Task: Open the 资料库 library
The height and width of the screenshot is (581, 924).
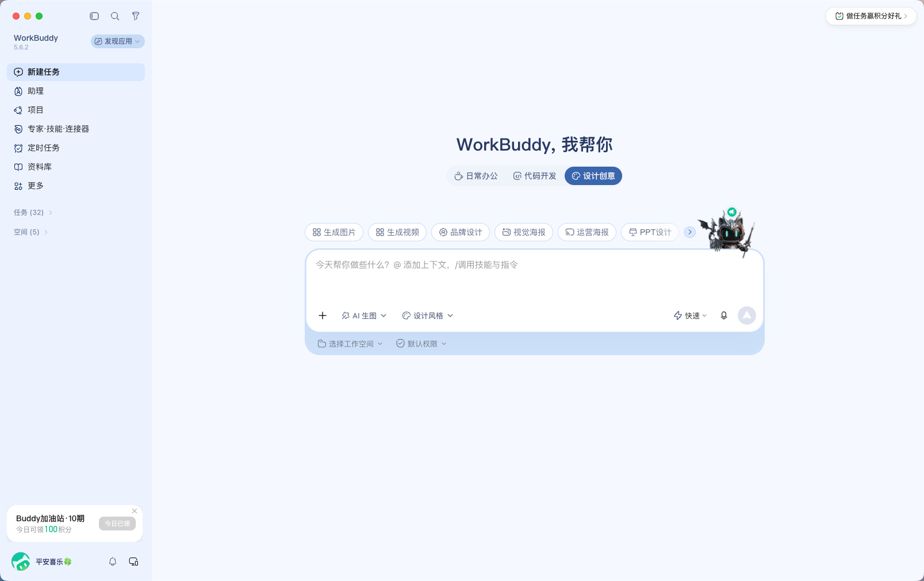Action: [x=76, y=167]
